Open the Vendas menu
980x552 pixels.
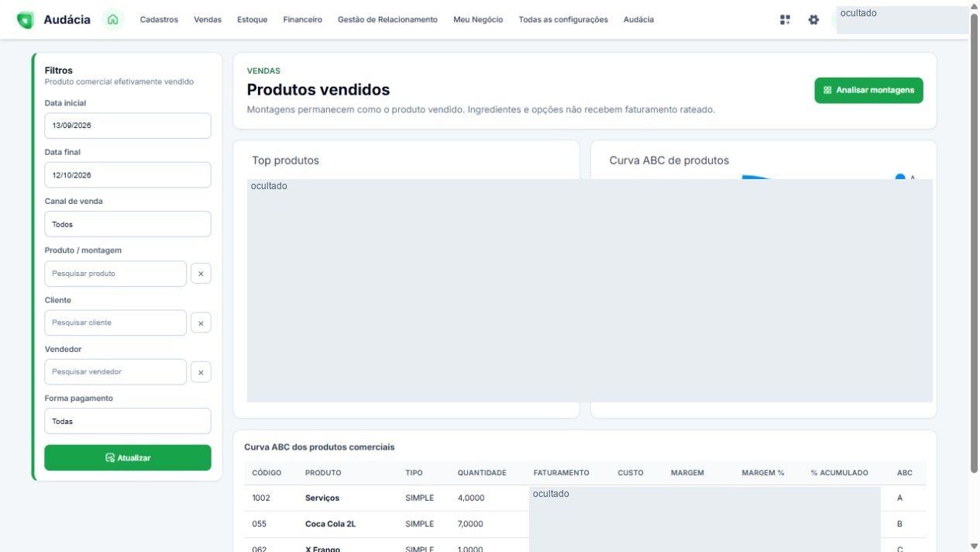208,20
